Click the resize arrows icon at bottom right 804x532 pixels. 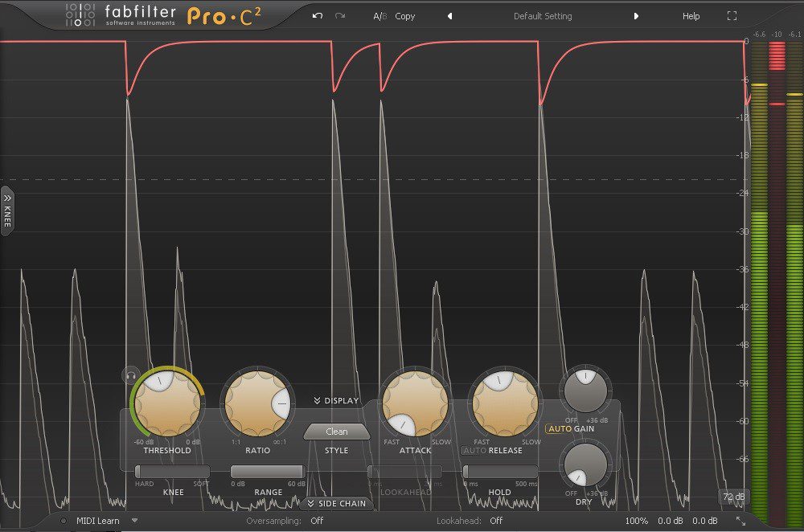pyautogui.click(x=741, y=521)
